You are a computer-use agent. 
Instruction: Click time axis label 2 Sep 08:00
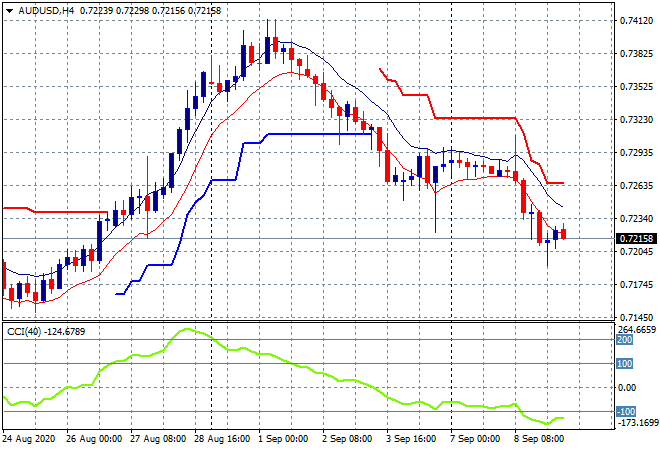(347, 439)
